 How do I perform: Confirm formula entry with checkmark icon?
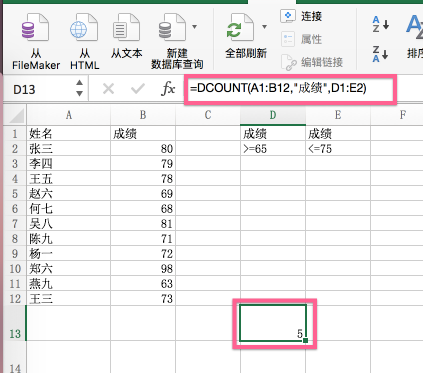138,89
